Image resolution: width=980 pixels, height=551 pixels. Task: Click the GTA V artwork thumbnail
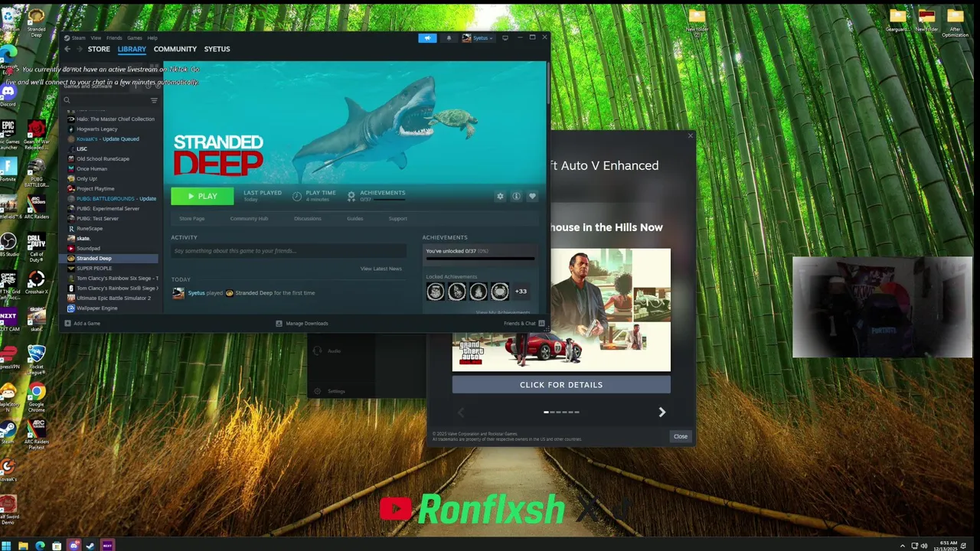pos(561,310)
